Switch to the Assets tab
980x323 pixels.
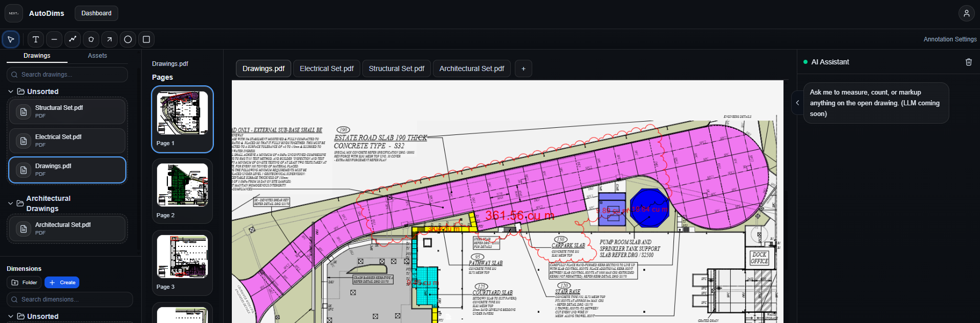(97, 56)
